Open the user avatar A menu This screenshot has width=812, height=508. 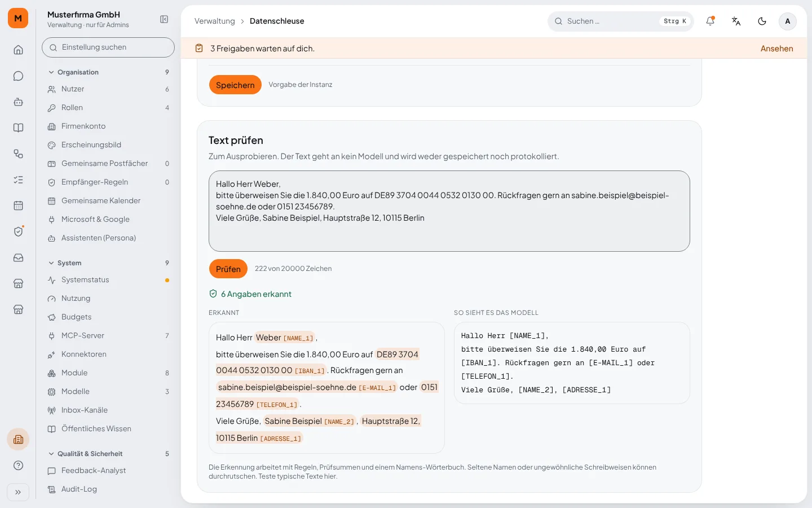pos(788,21)
